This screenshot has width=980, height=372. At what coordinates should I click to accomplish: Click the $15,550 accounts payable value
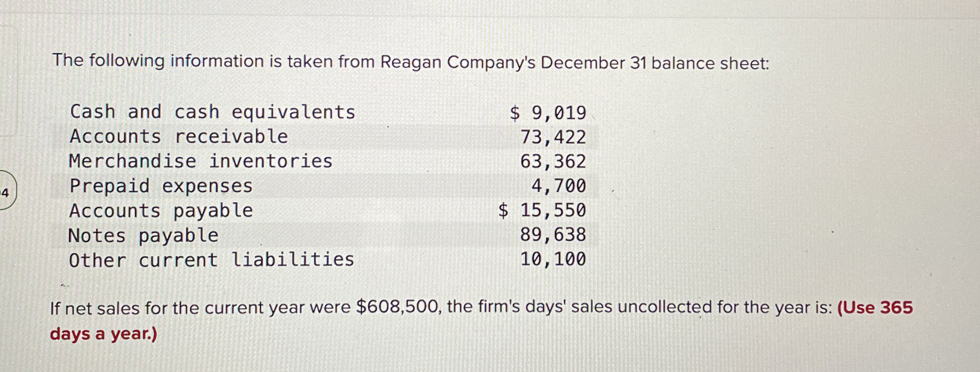[542, 211]
